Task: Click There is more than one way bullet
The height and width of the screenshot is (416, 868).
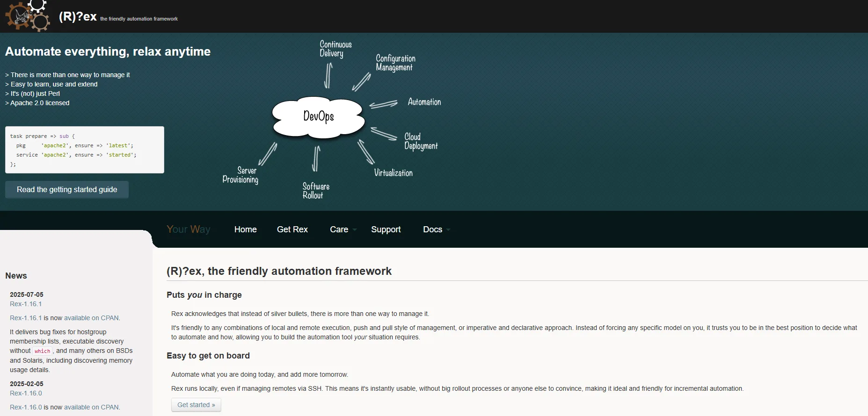Action: coord(67,75)
